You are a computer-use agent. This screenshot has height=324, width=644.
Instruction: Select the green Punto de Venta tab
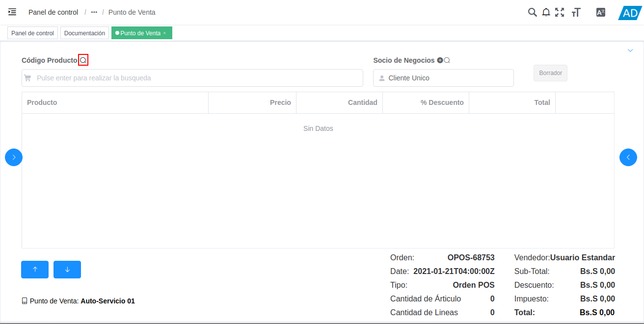141,33
